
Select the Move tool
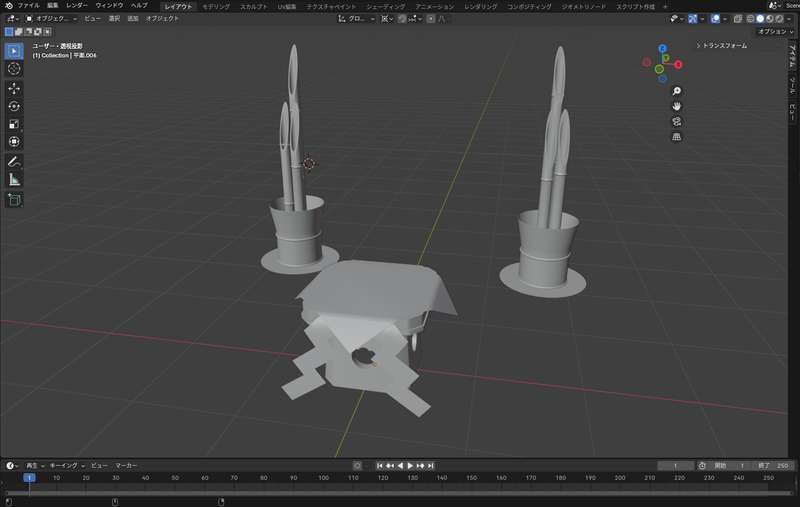click(x=14, y=88)
